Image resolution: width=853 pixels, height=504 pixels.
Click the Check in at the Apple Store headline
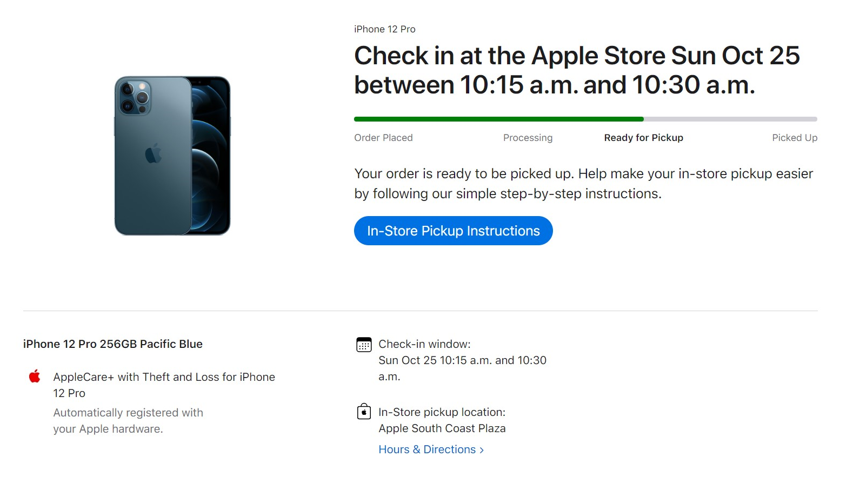pos(576,70)
